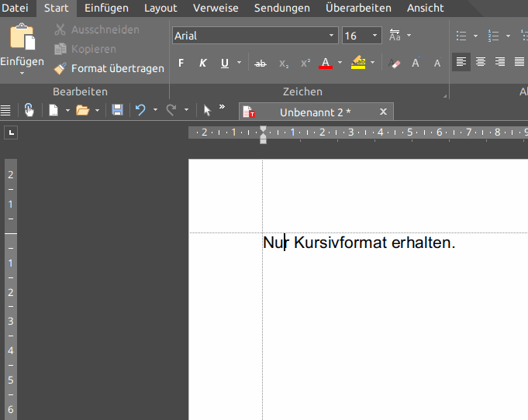This screenshot has height=420, width=528.
Task: Click tab stop type selector L
Action: pyautogui.click(x=11, y=133)
